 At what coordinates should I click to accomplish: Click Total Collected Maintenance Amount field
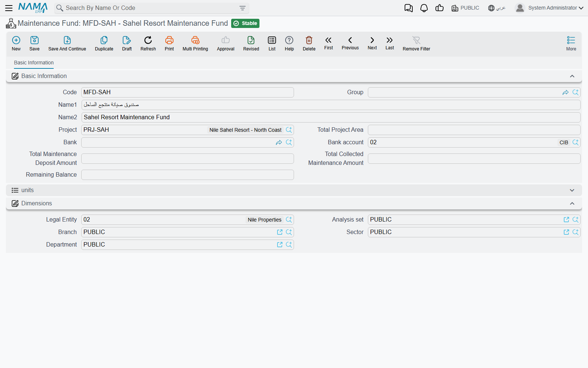(x=474, y=159)
